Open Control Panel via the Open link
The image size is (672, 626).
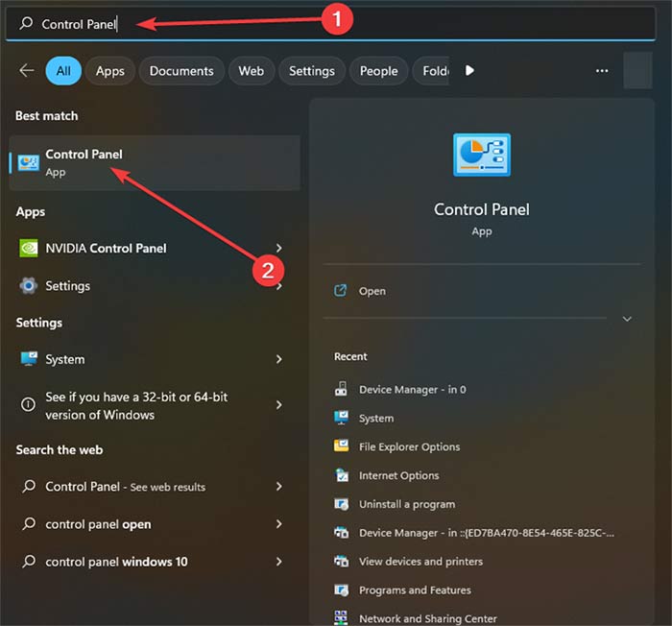[x=372, y=291]
